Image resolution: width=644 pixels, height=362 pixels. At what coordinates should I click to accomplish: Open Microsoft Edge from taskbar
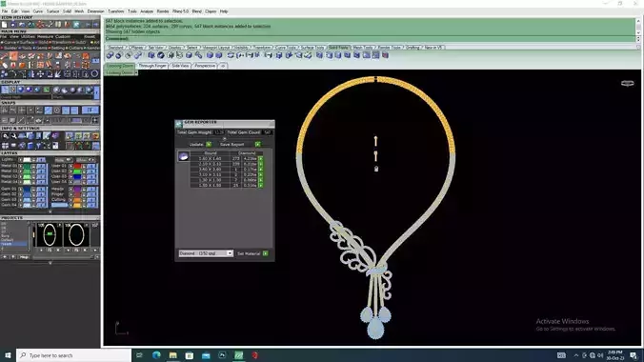(156, 355)
